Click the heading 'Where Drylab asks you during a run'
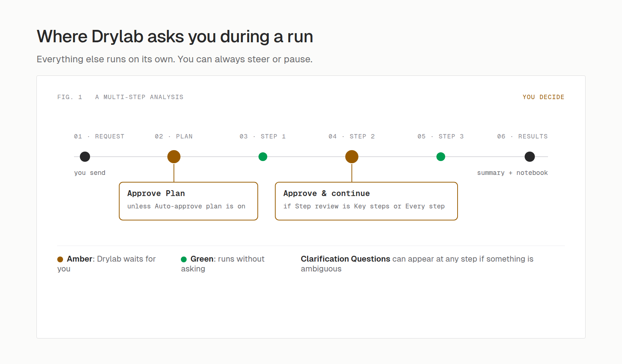The height and width of the screenshot is (364, 622). 175,36
